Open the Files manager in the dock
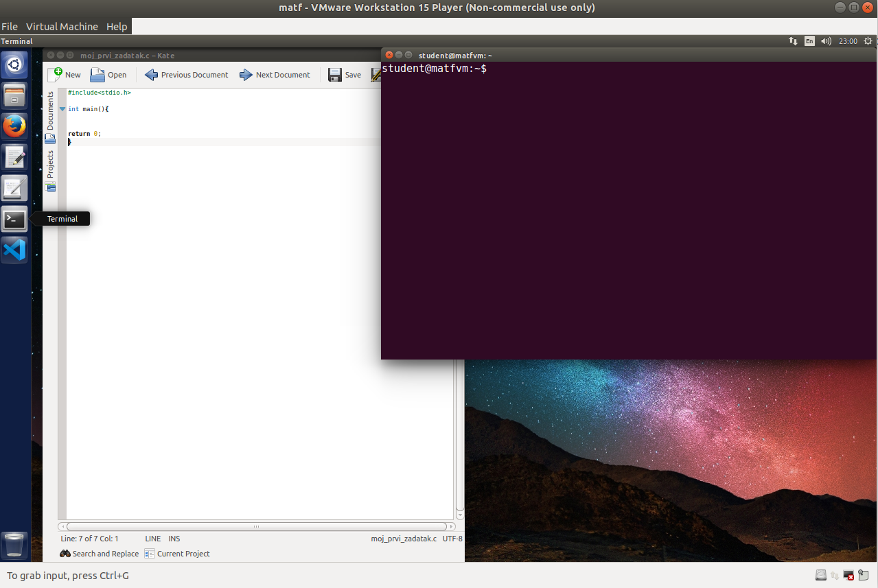Viewport: 878px width, 588px height. pyautogui.click(x=14, y=96)
